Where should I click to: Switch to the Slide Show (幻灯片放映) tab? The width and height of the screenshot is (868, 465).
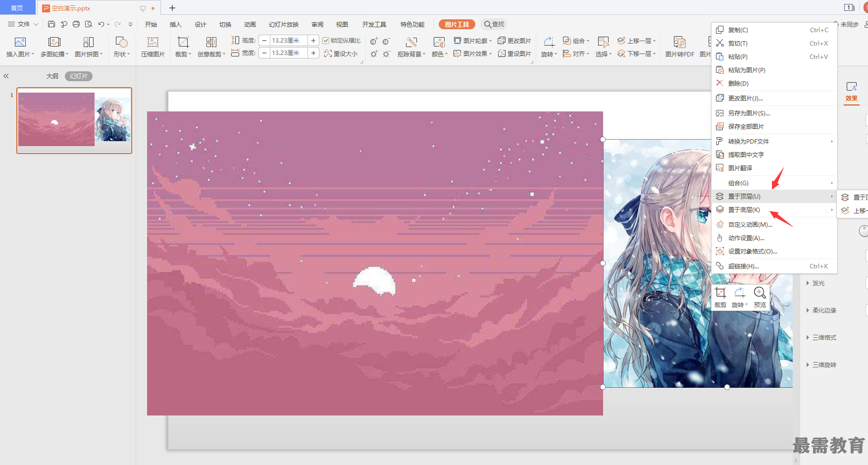tap(284, 24)
